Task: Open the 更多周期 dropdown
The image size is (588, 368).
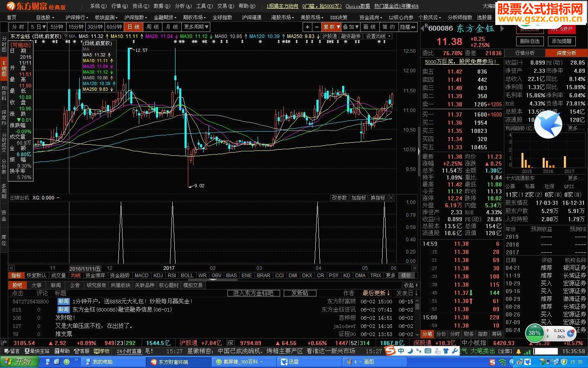Action: tap(196, 27)
